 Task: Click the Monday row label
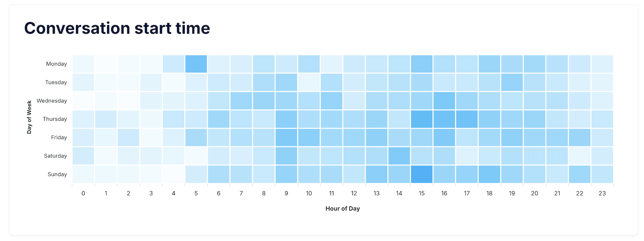click(57, 64)
